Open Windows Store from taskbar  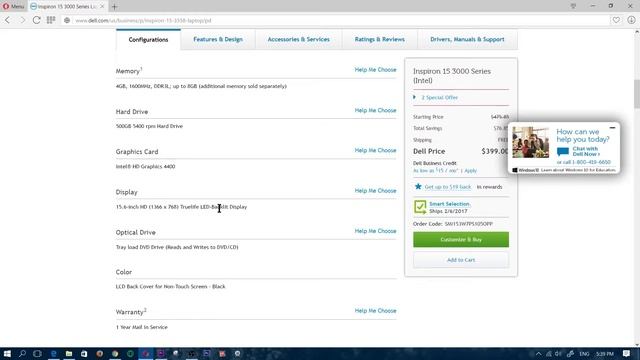click(84, 353)
